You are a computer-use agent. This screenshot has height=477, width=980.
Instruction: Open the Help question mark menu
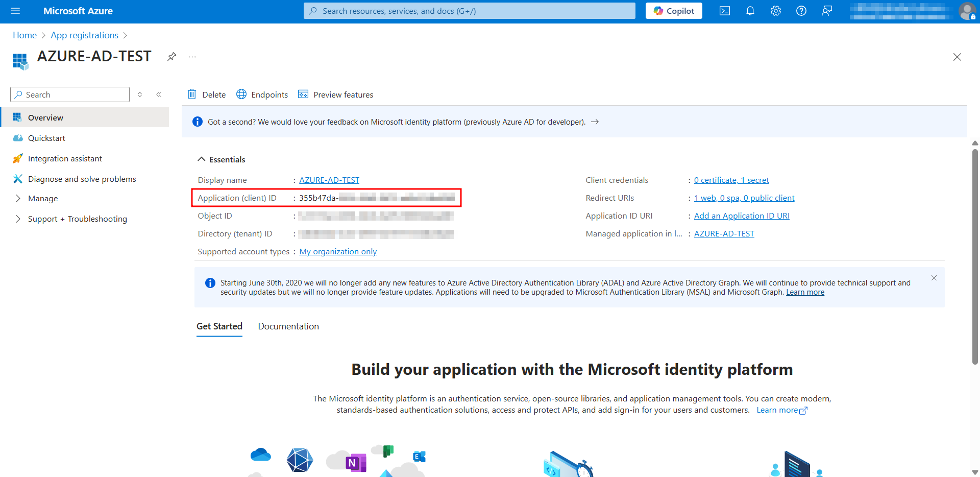801,11
